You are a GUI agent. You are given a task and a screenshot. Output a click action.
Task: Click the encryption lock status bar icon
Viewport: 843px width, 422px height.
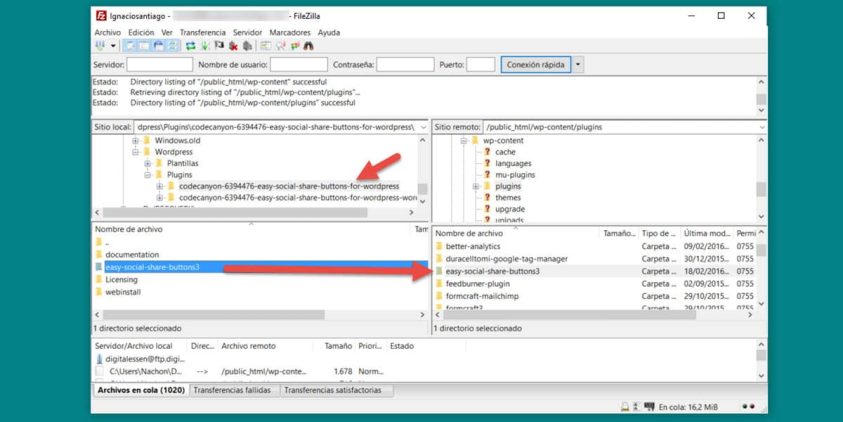tap(625, 407)
